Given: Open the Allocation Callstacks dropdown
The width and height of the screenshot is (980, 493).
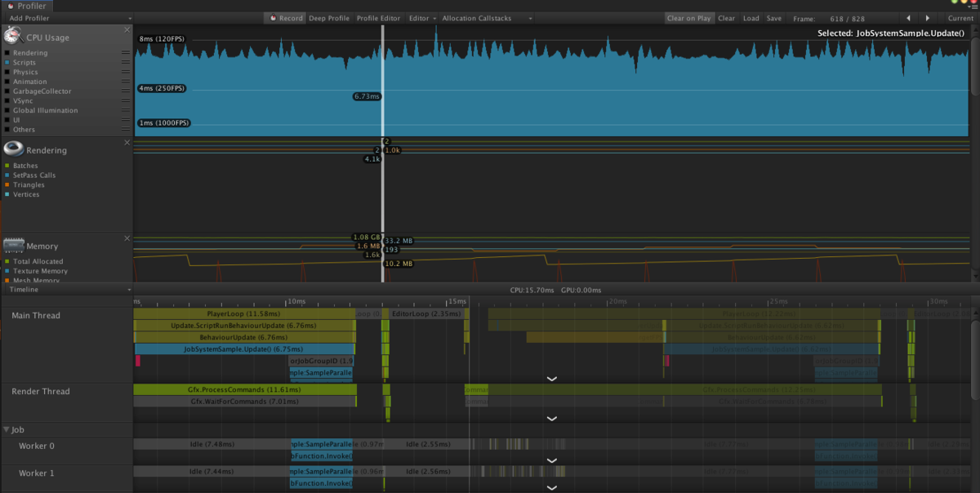Looking at the screenshot, I should [488, 18].
